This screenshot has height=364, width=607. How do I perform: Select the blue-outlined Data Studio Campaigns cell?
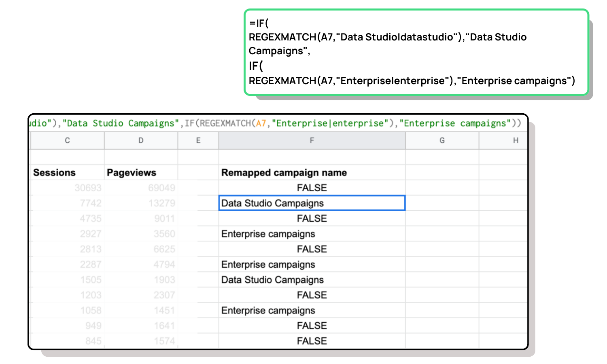click(312, 203)
